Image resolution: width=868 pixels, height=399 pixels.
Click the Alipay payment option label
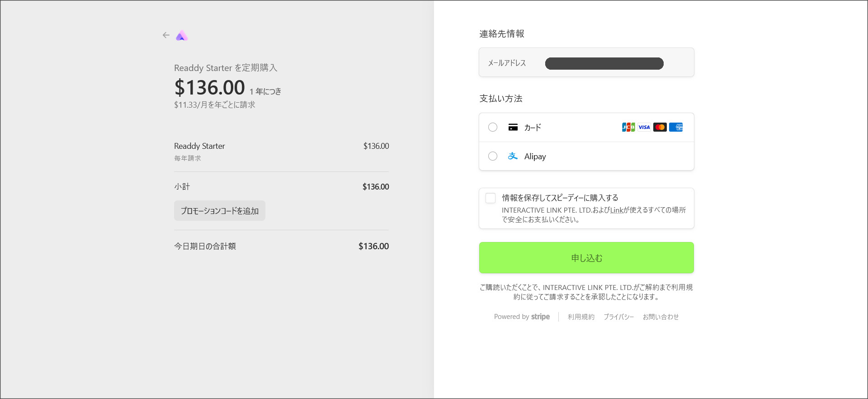click(x=535, y=157)
